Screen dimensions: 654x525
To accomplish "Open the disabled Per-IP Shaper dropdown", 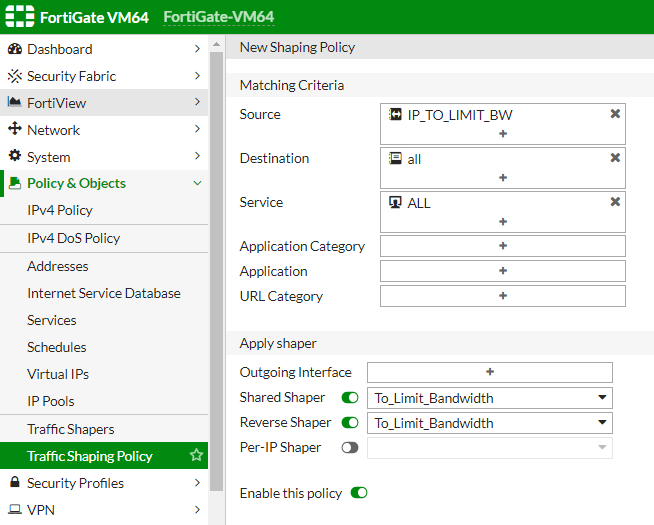I will click(x=490, y=448).
